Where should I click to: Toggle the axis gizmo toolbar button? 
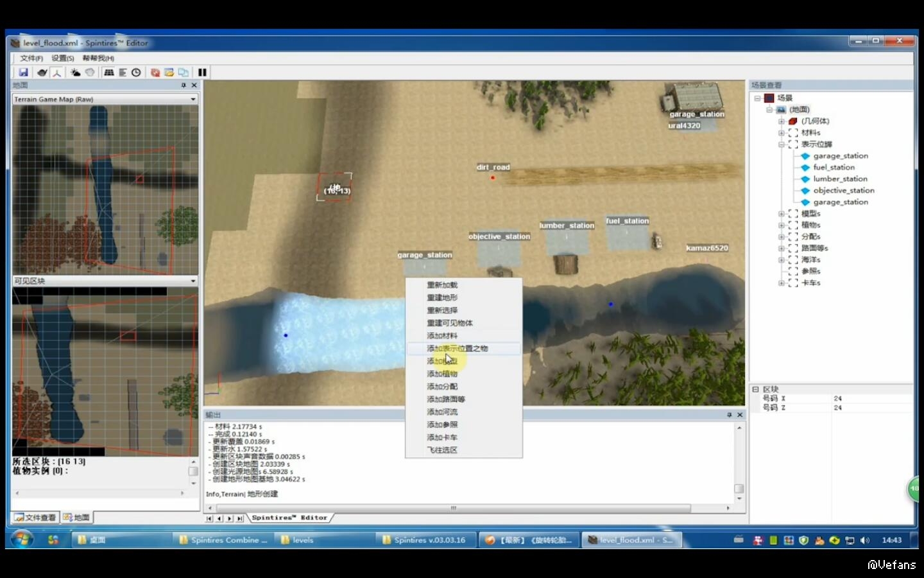pyautogui.click(x=57, y=73)
